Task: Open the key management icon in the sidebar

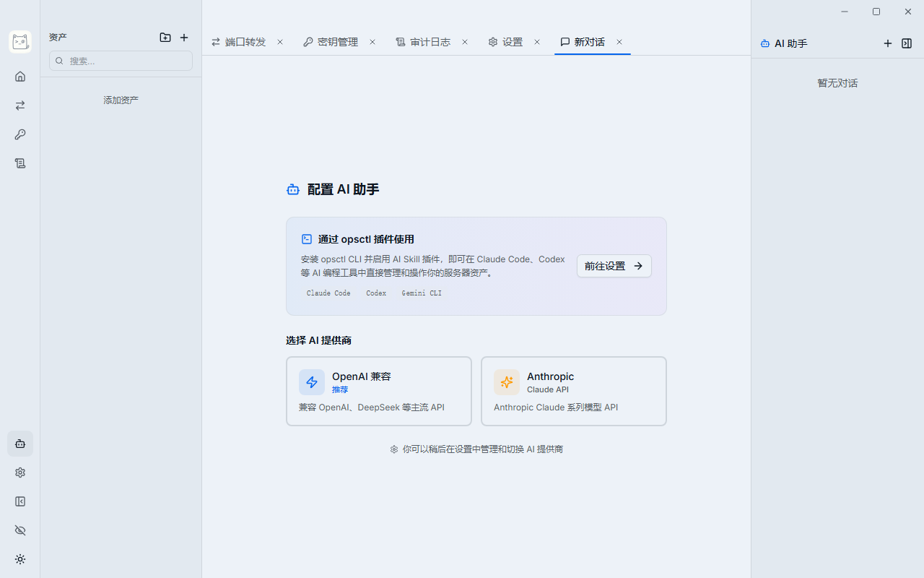Action: pos(20,134)
